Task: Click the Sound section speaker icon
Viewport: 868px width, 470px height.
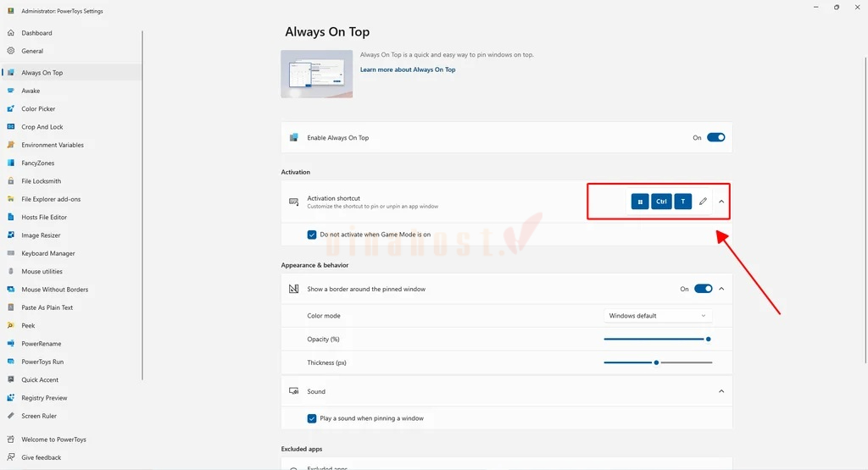Action: click(294, 391)
